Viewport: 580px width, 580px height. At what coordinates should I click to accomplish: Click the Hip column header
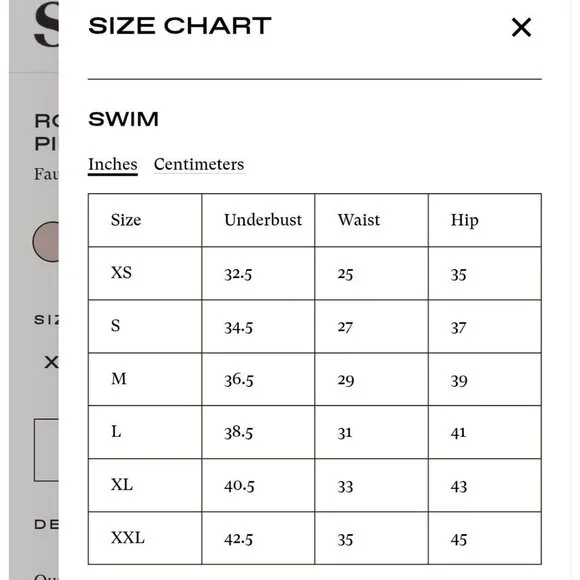pyautogui.click(x=465, y=221)
